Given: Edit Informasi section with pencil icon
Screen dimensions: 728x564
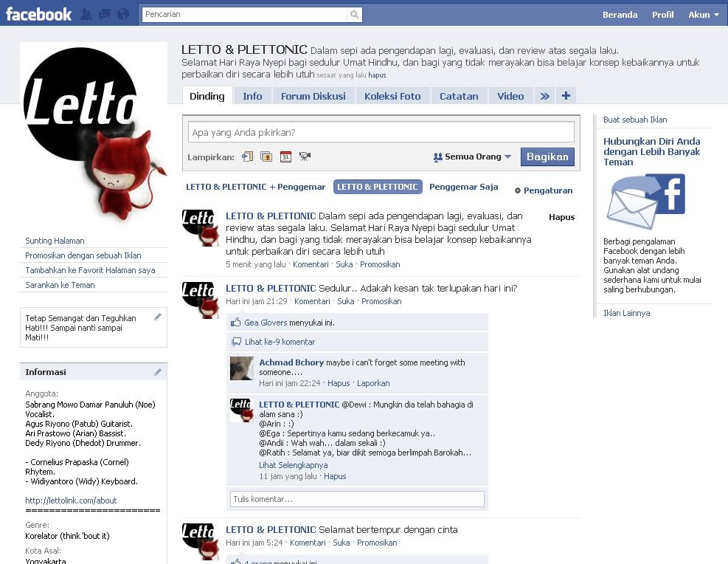Looking at the screenshot, I should [x=158, y=371].
